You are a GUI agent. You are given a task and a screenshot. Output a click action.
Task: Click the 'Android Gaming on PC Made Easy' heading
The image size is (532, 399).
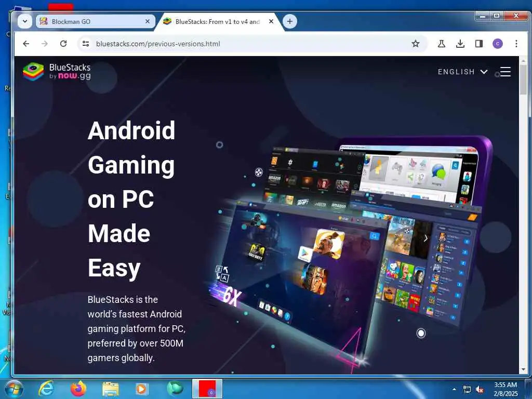coord(131,199)
